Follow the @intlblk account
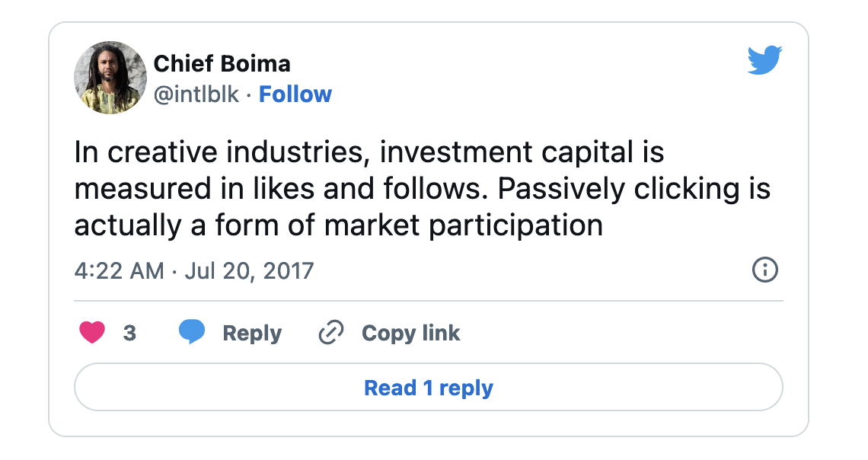Image resolution: width=868 pixels, height=460 pixels. pyautogui.click(x=295, y=94)
